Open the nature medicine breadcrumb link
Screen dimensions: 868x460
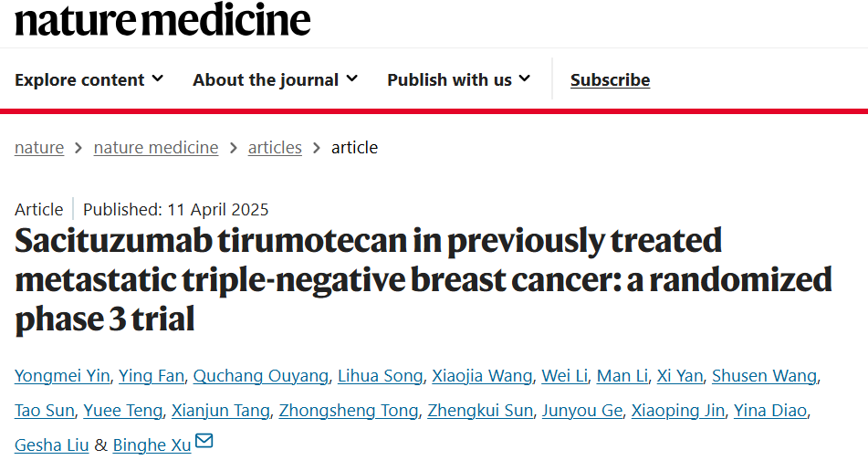pyautogui.click(x=156, y=148)
